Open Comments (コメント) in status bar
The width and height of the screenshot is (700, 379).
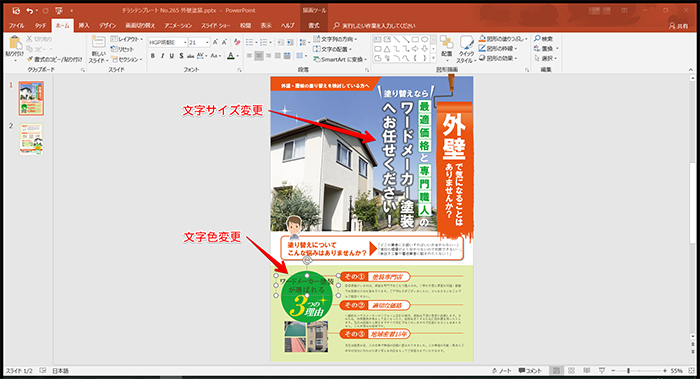[x=530, y=371]
